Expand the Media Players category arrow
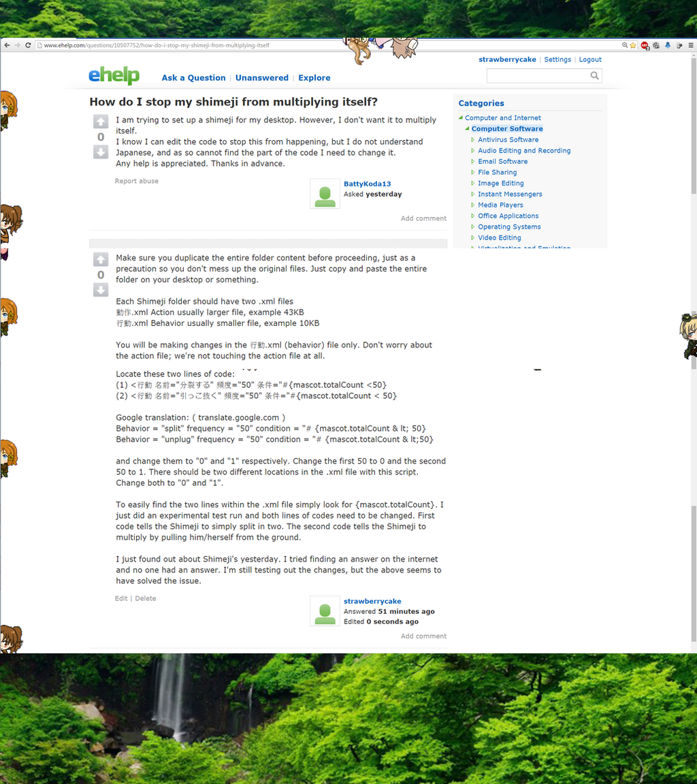Screen dimensions: 697x784 473,205
